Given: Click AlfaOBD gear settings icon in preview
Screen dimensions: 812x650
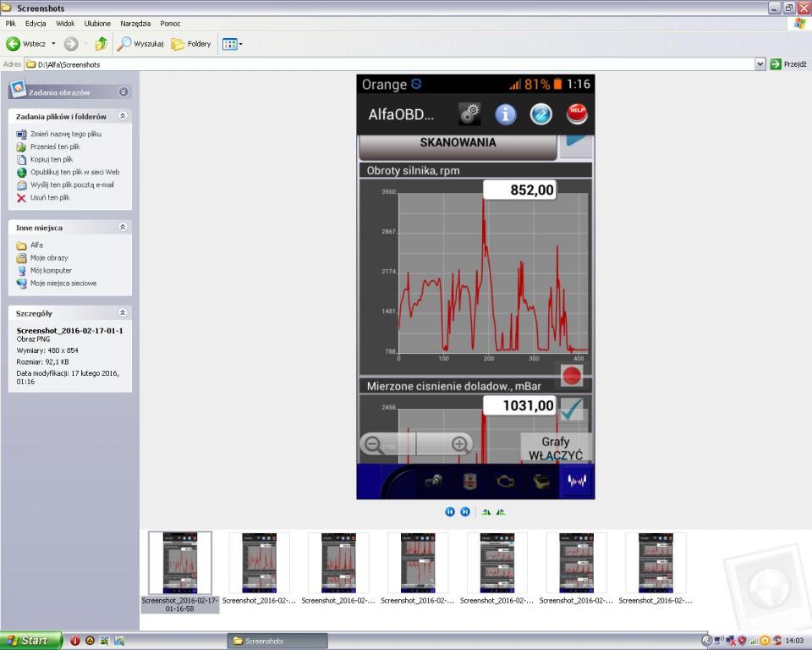Looking at the screenshot, I should 469,114.
